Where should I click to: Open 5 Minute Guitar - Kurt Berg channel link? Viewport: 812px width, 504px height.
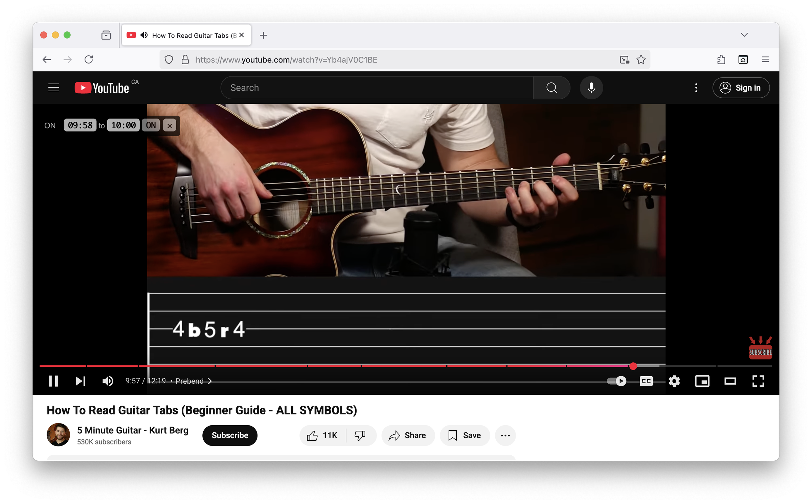tap(133, 430)
